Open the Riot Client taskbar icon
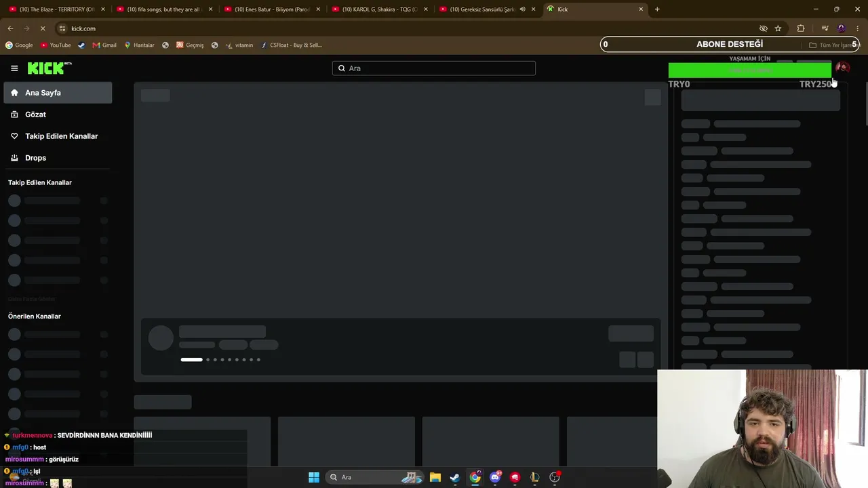 coord(515,477)
